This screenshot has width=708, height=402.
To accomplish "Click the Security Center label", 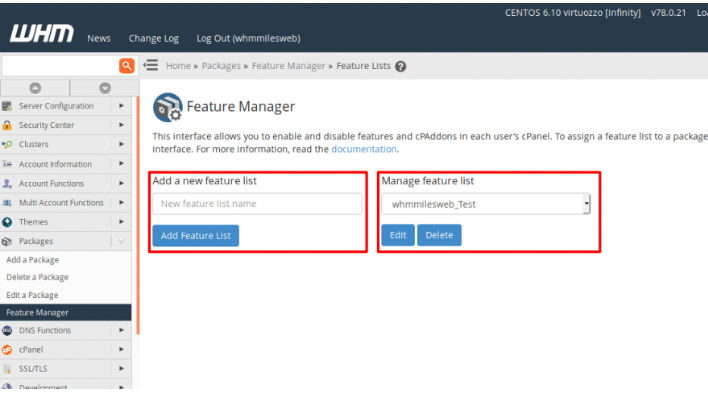I will point(47,125).
